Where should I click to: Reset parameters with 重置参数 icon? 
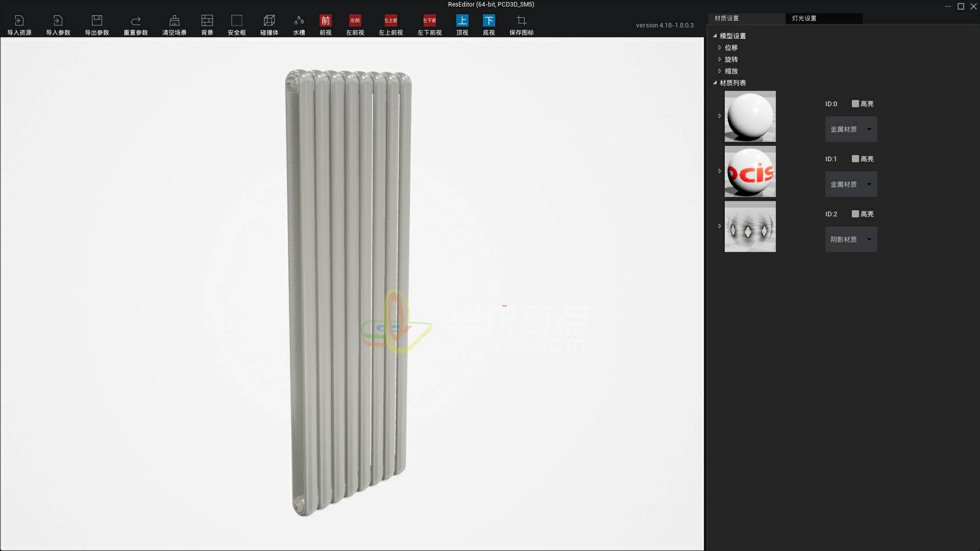[x=135, y=24]
